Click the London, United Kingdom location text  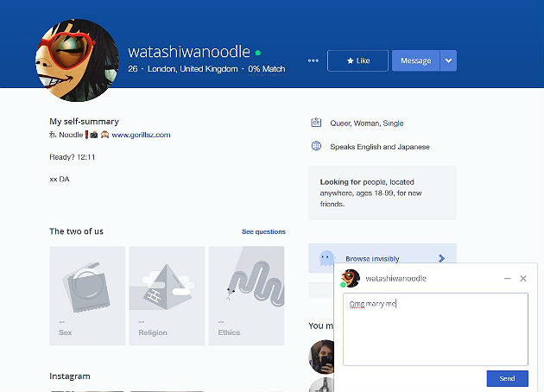193,69
